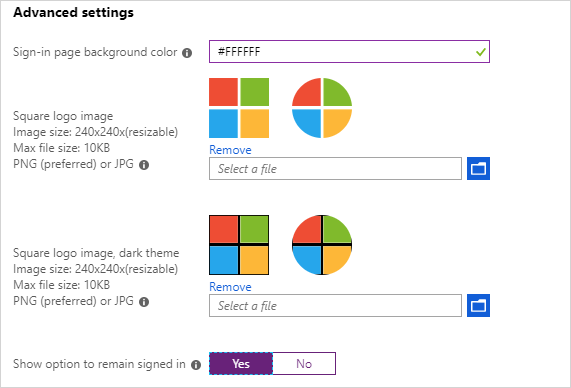Click the background color #FFFFFF field
The width and height of the screenshot is (571, 388).
point(349,52)
